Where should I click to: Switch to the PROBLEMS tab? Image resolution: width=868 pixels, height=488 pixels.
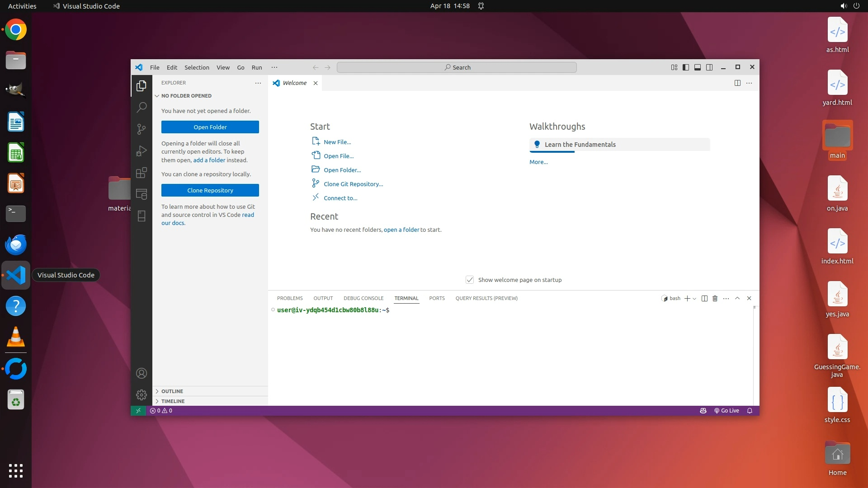tap(290, 298)
